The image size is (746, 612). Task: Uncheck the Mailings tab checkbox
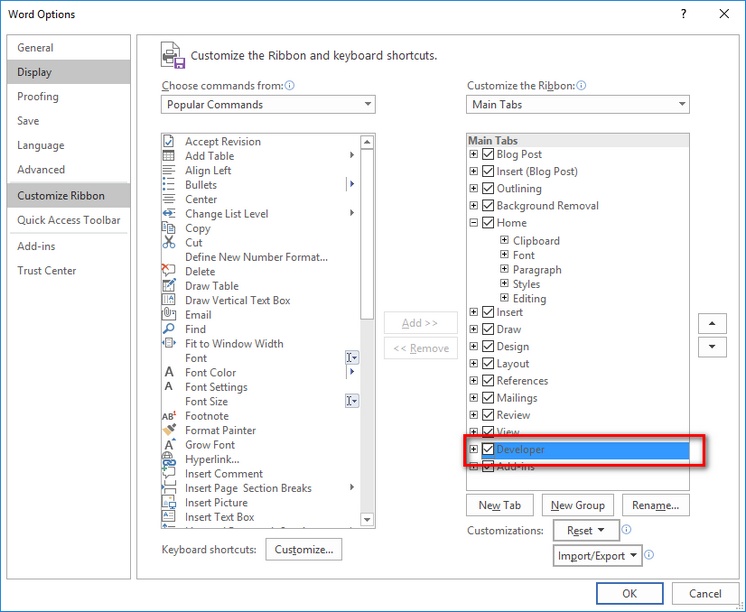coord(488,398)
